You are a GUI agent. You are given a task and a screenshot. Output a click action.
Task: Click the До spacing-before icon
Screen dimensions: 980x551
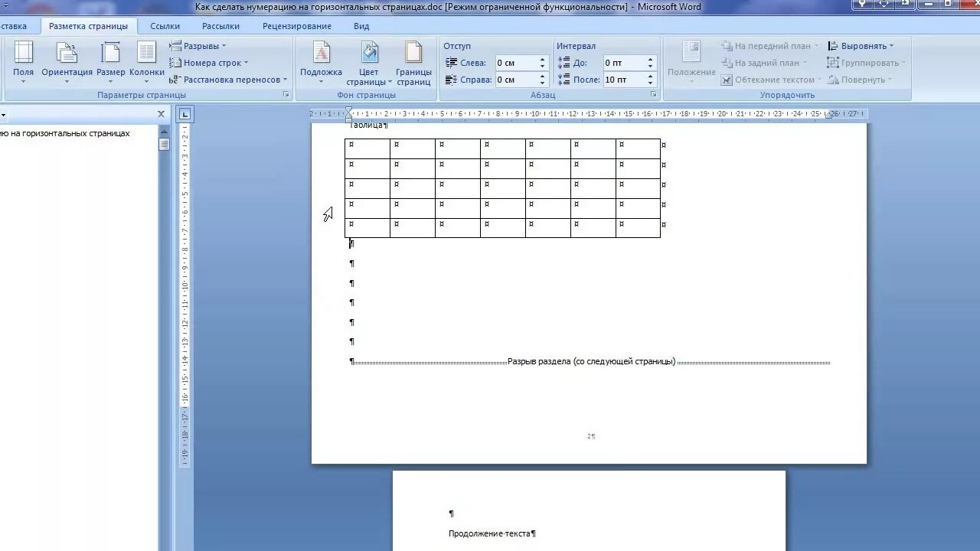[x=564, y=63]
